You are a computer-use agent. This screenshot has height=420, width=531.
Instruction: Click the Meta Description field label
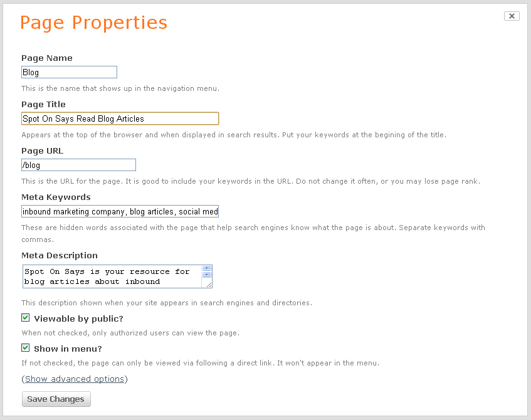click(x=60, y=255)
